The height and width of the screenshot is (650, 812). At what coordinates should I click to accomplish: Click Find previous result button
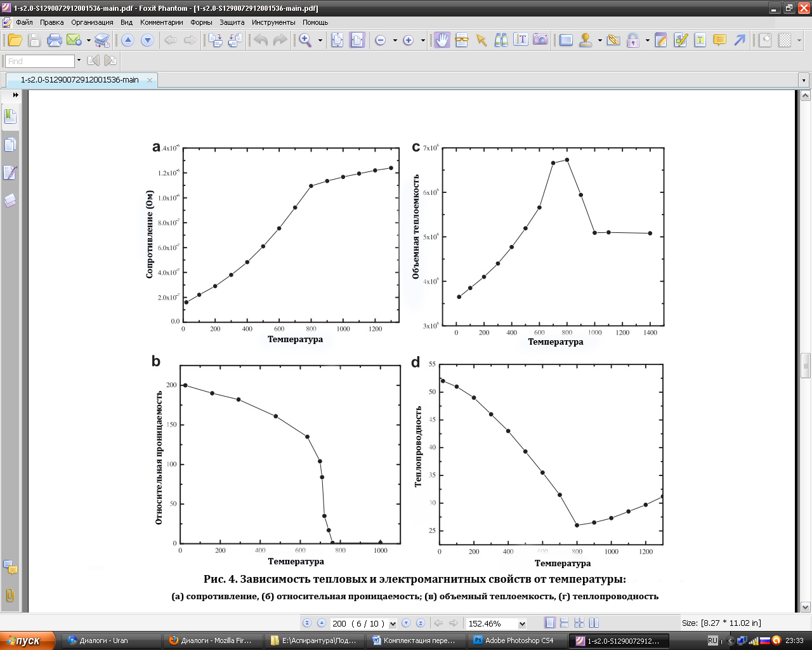[93, 61]
